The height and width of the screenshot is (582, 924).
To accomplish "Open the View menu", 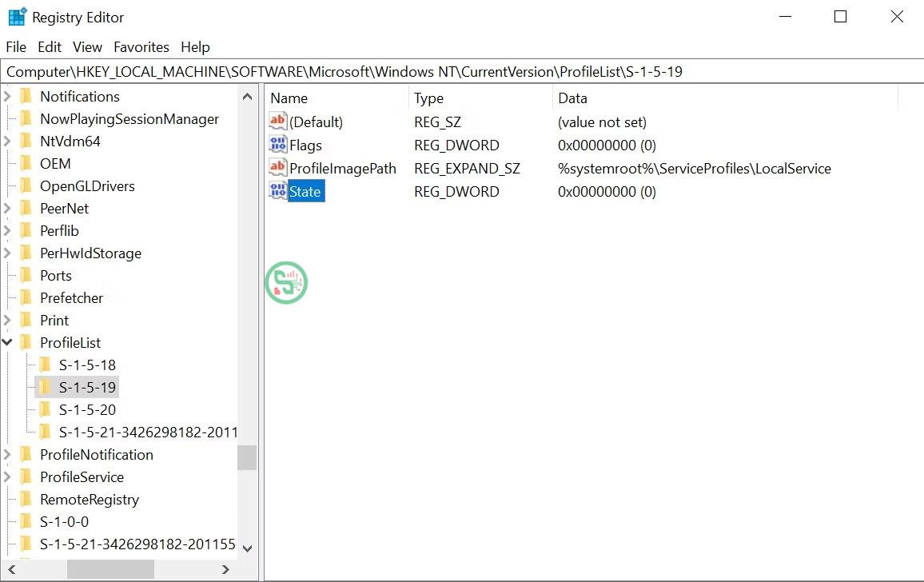I will [87, 46].
